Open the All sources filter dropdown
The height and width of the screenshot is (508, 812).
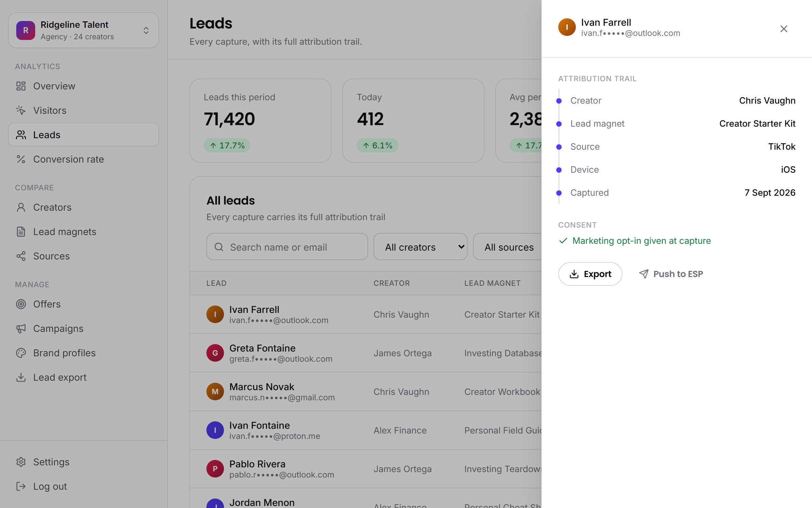(507, 247)
